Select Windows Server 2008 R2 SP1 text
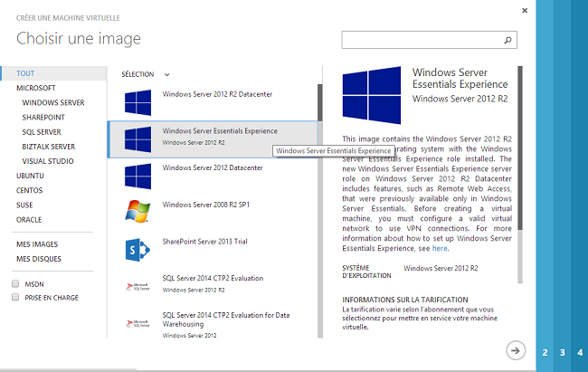Screen dimensions: 588x372 pyautogui.click(x=206, y=205)
